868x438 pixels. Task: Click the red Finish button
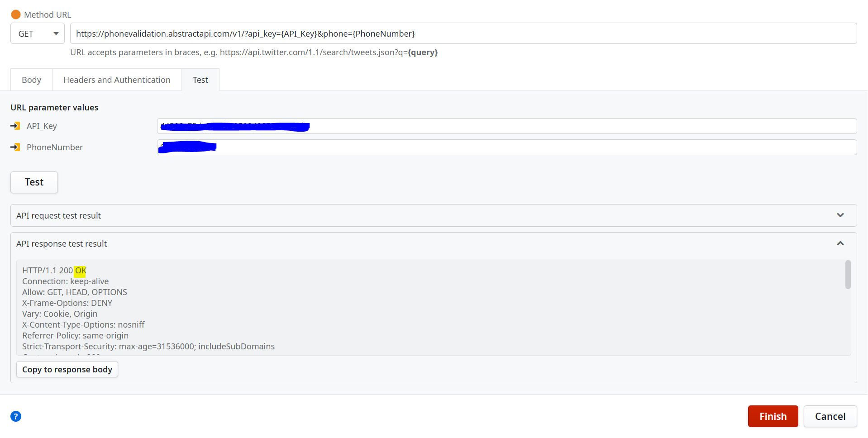click(x=773, y=416)
